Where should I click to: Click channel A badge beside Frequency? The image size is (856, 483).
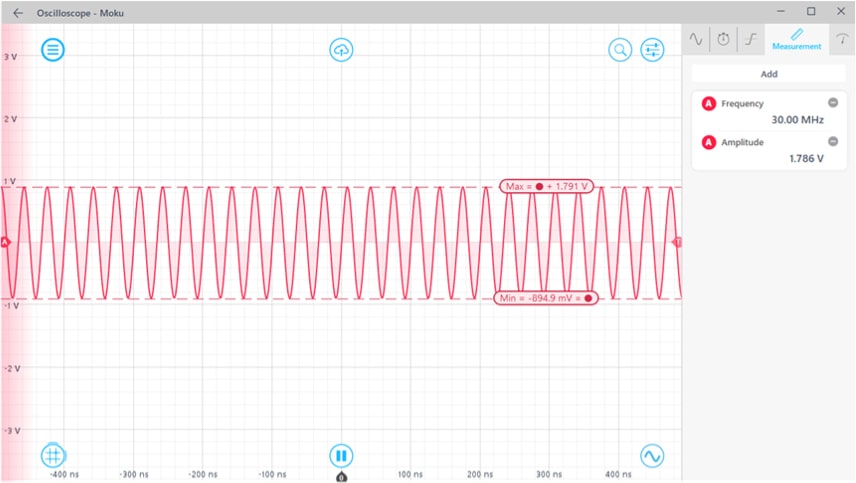point(709,104)
